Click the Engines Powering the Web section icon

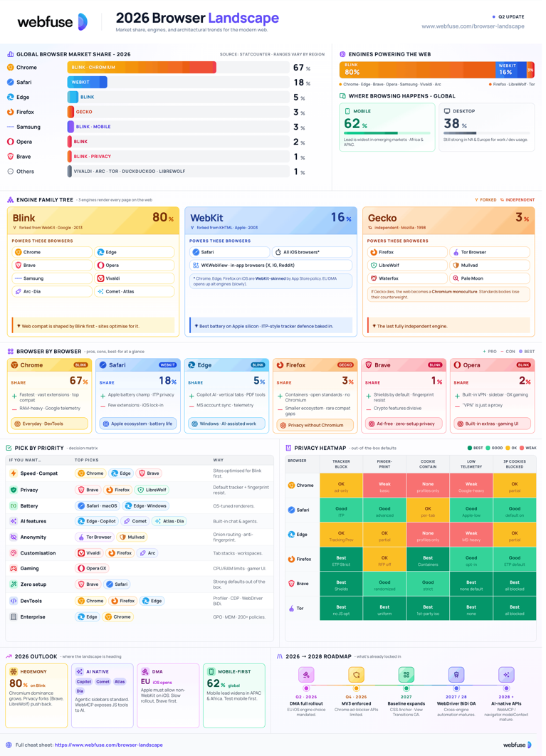coord(342,54)
